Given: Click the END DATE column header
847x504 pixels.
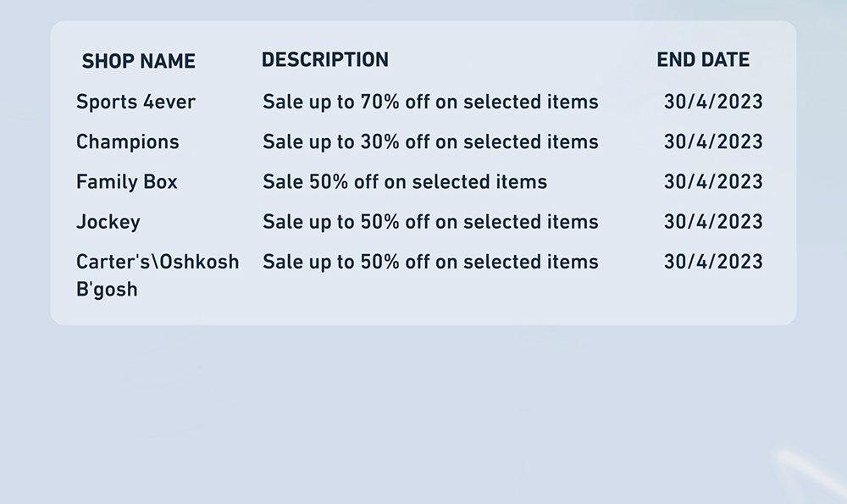Looking at the screenshot, I should coord(703,59).
